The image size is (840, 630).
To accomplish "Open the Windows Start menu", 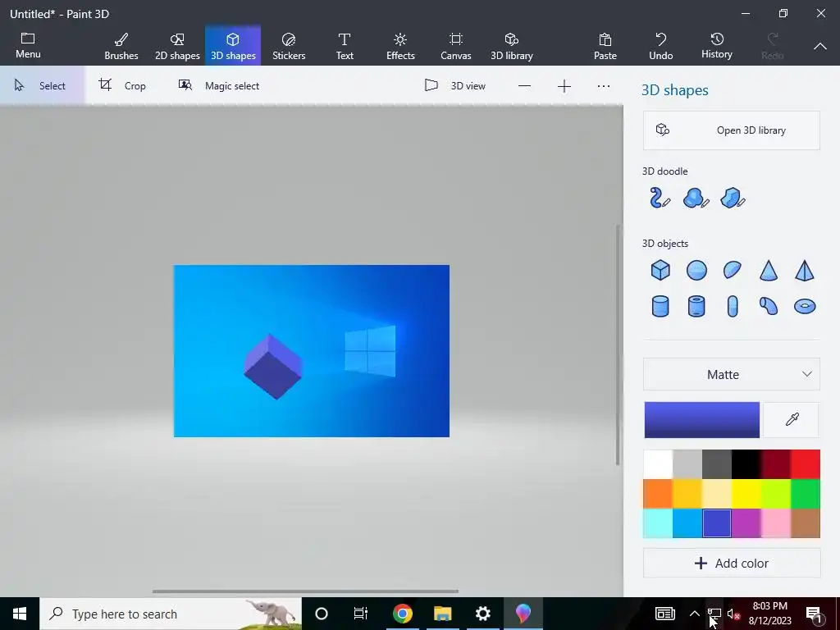I will pos(20,614).
